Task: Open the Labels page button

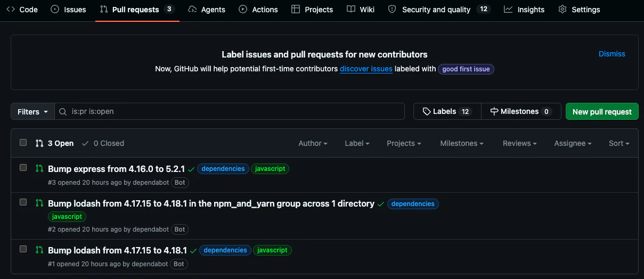Action: [x=447, y=111]
